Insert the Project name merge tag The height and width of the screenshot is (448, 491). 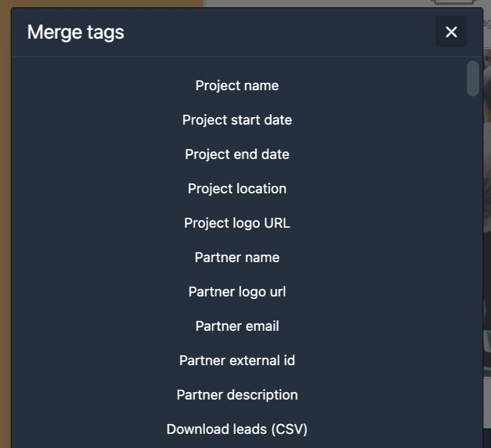[237, 85]
